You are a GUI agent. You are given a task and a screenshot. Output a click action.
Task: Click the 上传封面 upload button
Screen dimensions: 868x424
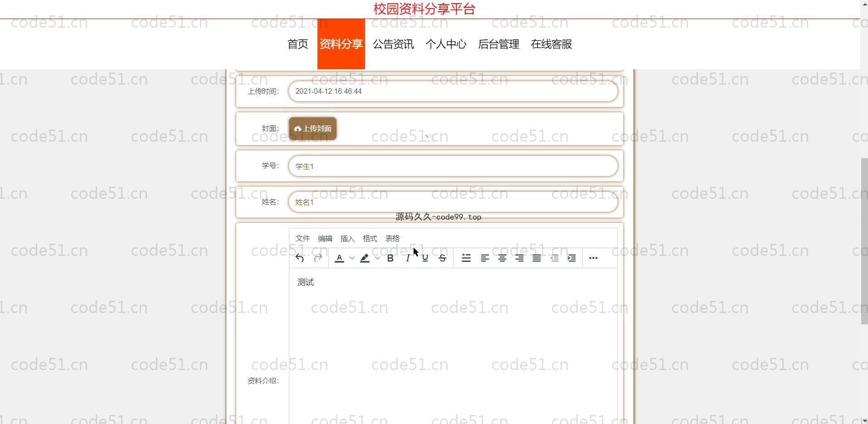(312, 129)
